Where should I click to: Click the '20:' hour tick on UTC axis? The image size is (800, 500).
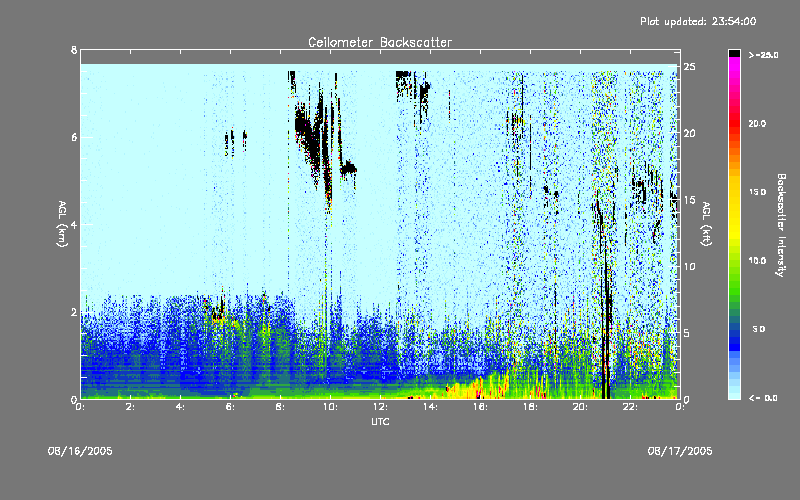[x=580, y=407]
